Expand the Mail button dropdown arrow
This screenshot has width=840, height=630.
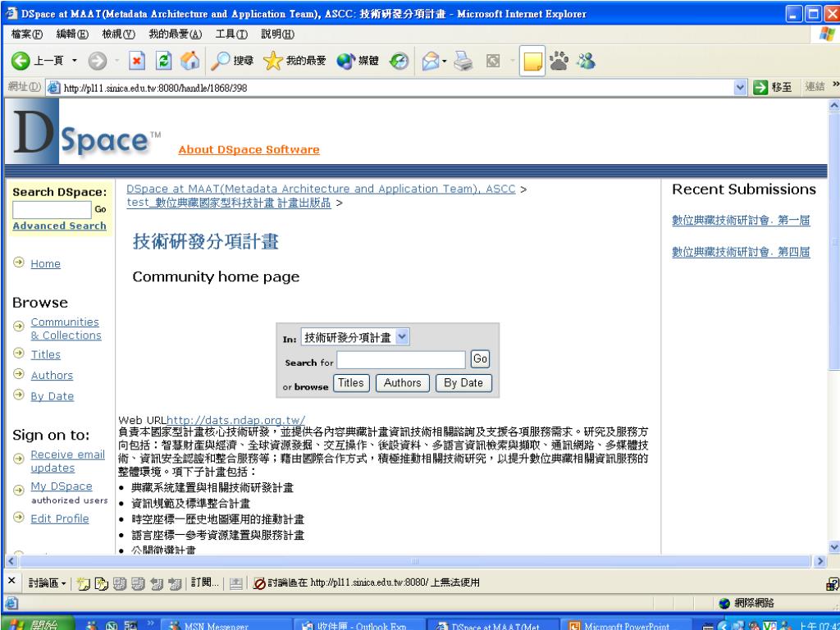click(x=445, y=61)
